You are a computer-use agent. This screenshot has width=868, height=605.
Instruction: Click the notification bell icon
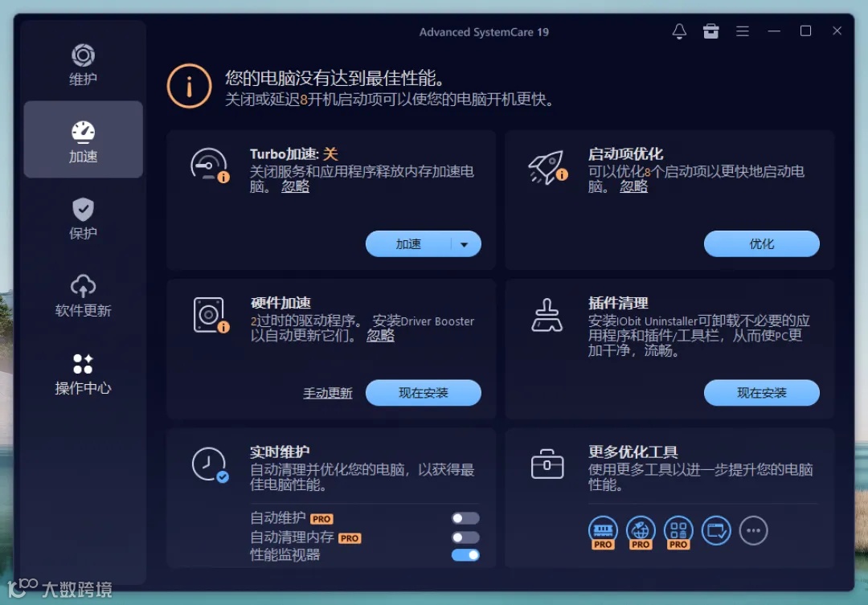pos(679,31)
